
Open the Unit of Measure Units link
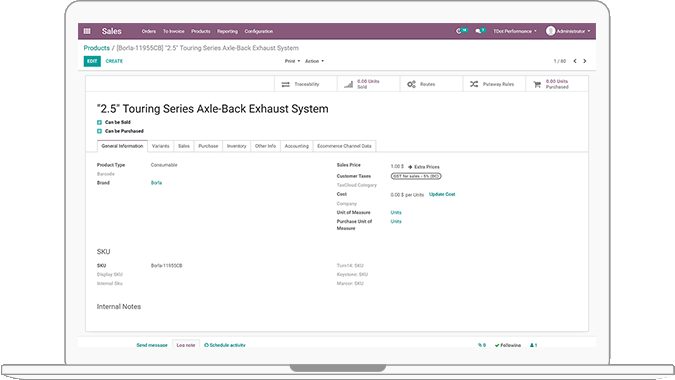pyautogui.click(x=396, y=212)
